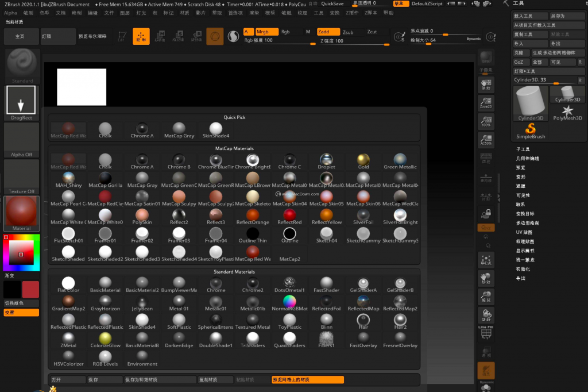Select the SimpleBrush tool
Viewport: 588px width, 392px height.
[530, 131]
